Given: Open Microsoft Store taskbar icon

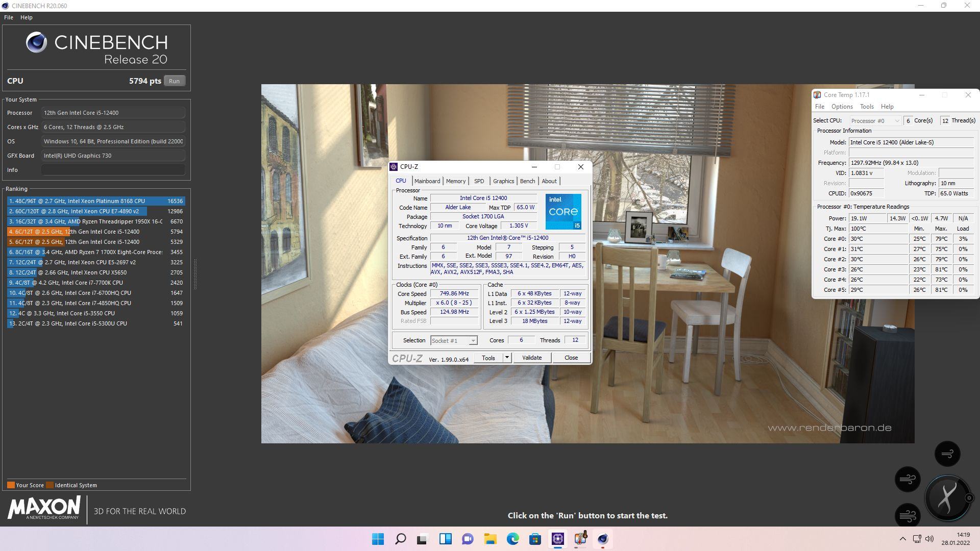Looking at the screenshot, I should [535, 539].
